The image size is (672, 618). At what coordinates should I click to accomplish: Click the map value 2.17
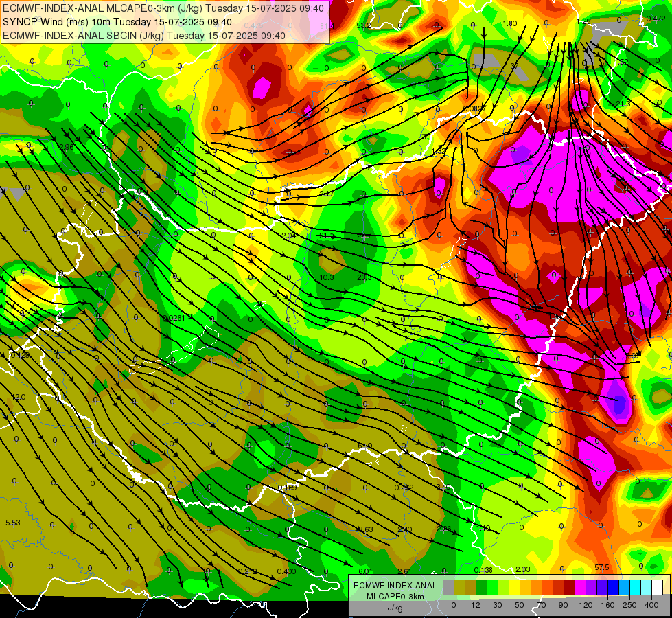pyautogui.click(x=326, y=194)
